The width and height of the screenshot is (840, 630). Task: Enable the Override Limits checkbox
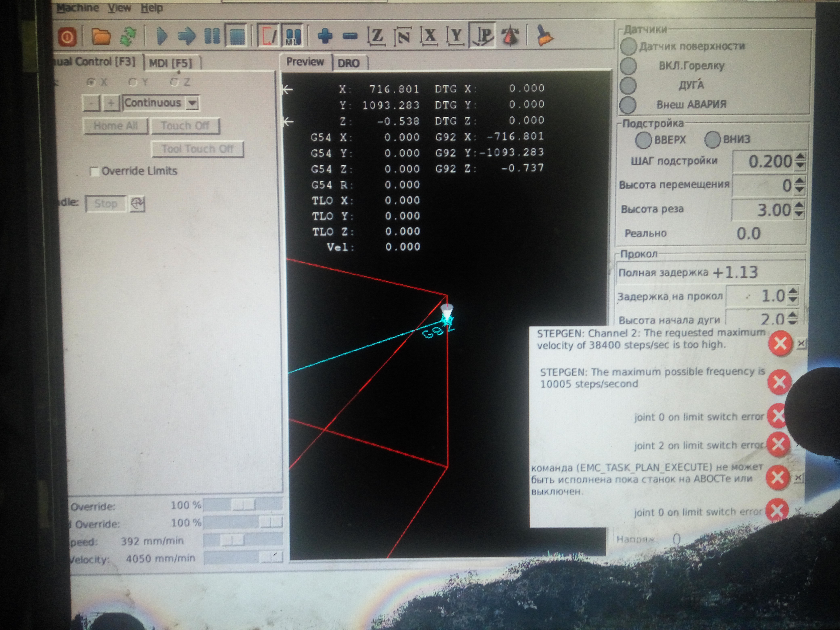point(94,172)
